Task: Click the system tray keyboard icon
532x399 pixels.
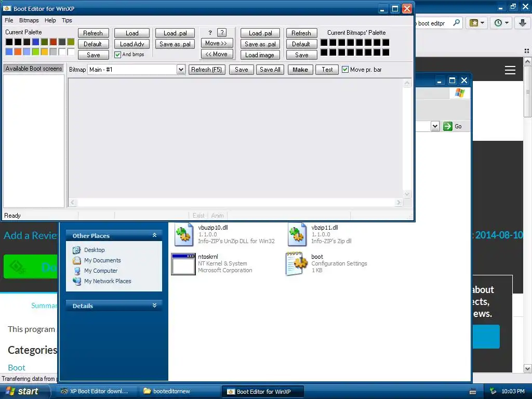Action: (473, 392)
